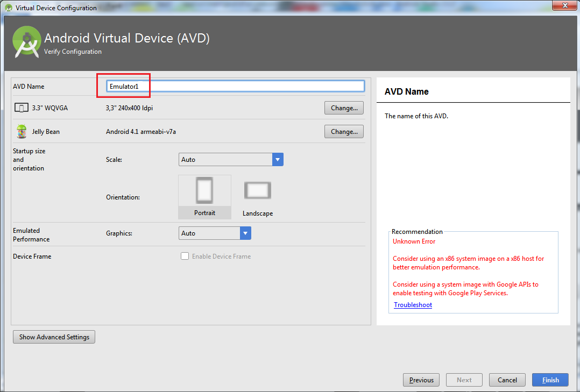Select the Landscape orientation icon

pos(257,190)
